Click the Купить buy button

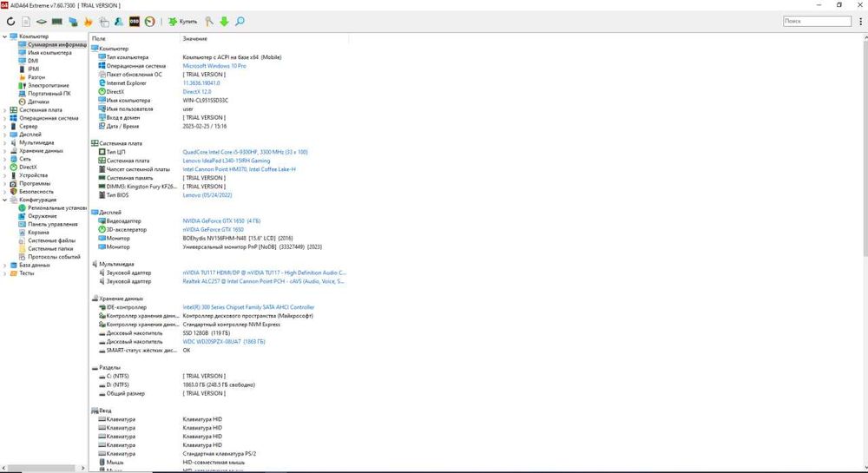[x=182, y=22]
